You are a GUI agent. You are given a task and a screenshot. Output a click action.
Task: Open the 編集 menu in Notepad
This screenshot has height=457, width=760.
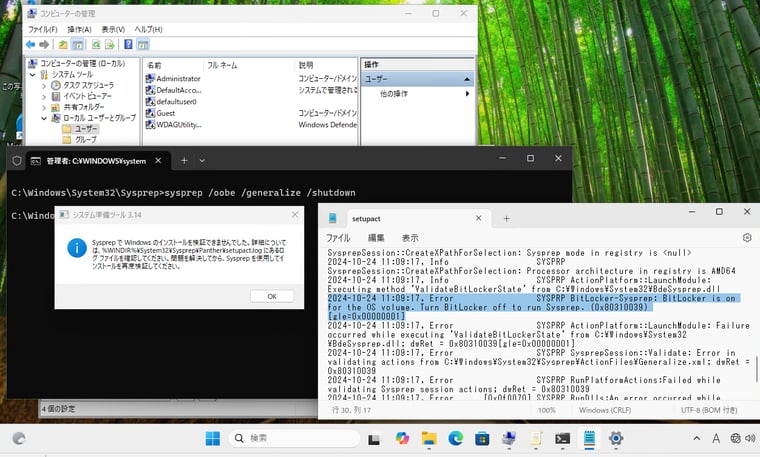(376, 237)
